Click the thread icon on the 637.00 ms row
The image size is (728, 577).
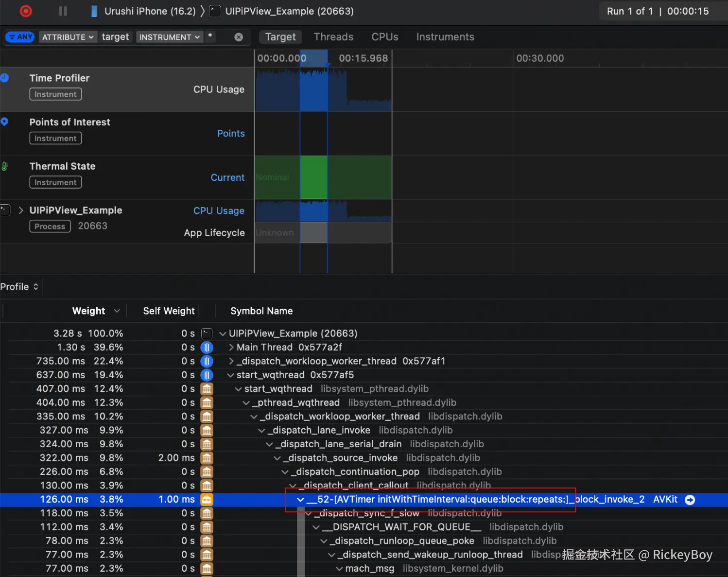(x=207, y=375)
